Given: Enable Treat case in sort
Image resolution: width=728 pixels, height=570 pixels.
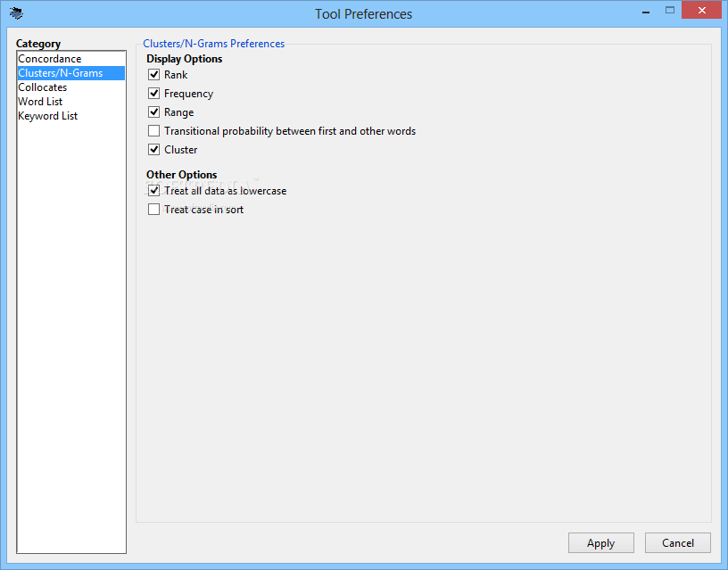Looking at the screenshot, I should click(x=154, y=210).
